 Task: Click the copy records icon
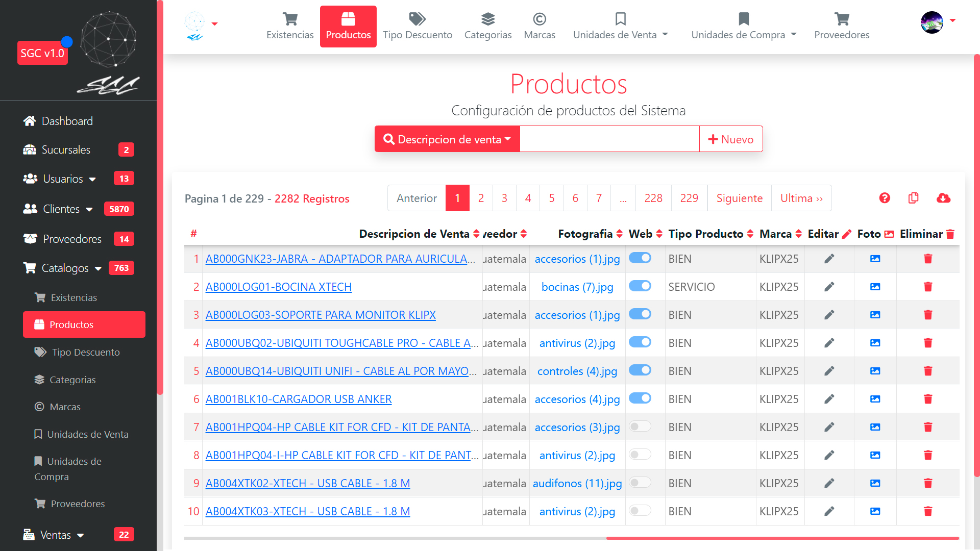(914, 198)
